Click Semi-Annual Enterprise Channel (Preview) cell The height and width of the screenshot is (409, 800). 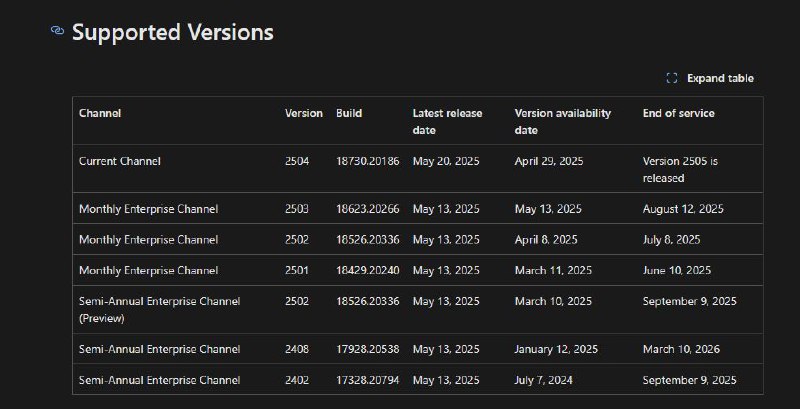pos(159,310)
